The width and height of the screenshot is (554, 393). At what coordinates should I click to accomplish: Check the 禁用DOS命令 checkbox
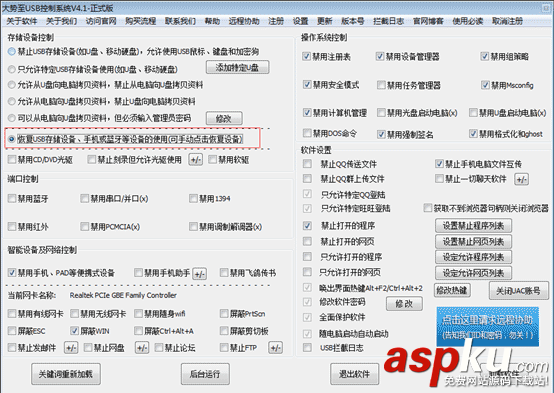tap(307, 133)
